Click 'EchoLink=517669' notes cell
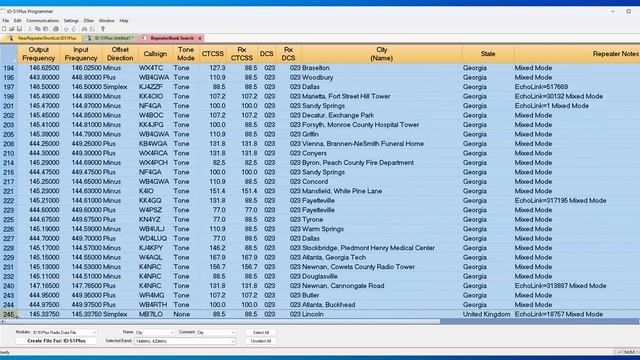The height and width of the screenshot is (360, 640). pos(577,87)
